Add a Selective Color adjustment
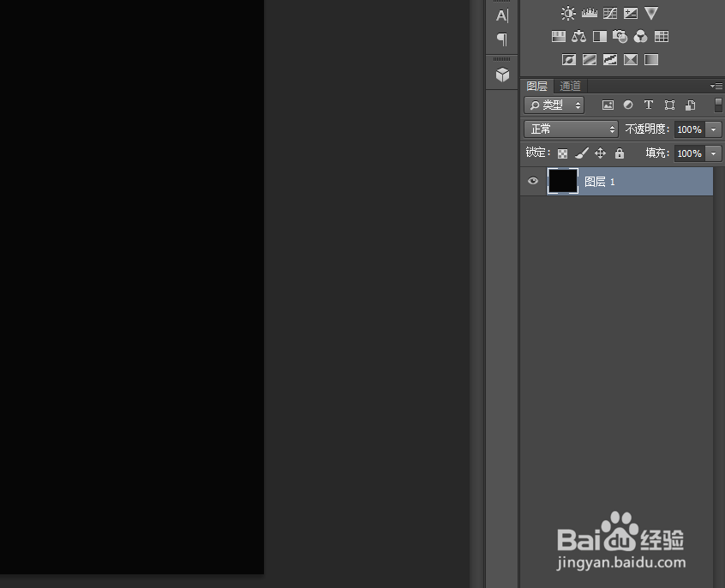This screenshot has width=725, height=588. [x=631, y=59]
